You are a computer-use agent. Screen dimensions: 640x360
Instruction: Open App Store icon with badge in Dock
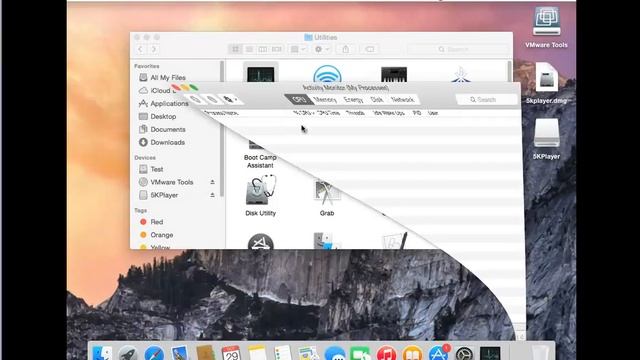[438, 353]
